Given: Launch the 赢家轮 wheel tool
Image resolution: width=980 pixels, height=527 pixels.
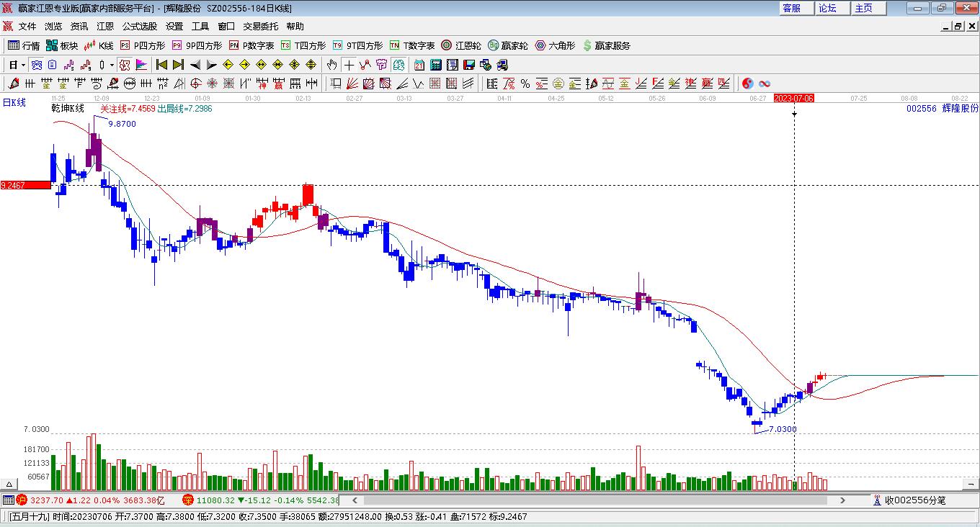Looking at the screenshot, I should 508,45.
